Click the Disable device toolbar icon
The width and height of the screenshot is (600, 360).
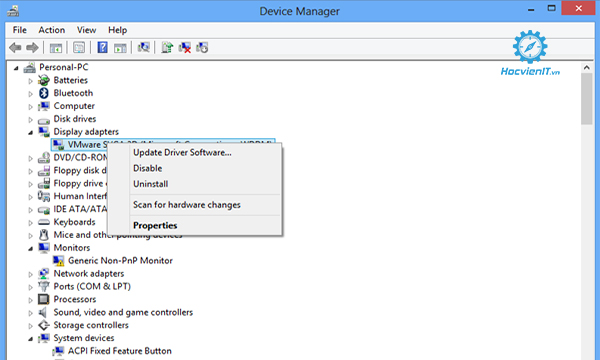(202, 48)
